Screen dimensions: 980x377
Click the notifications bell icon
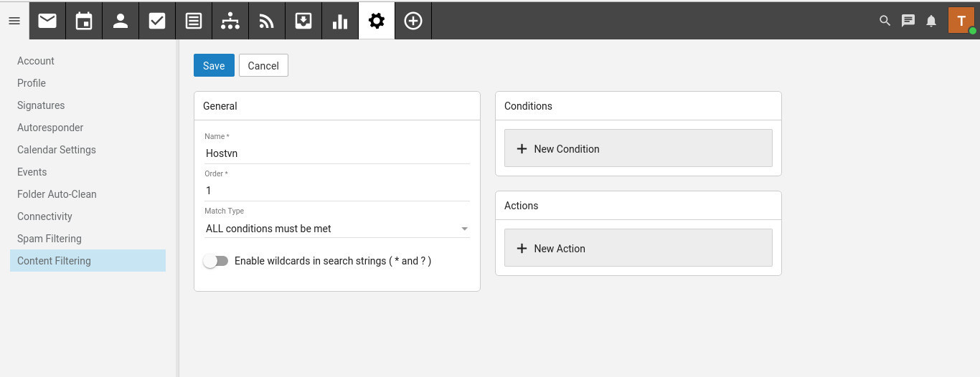pyautogui.click(x=931, y=21)
